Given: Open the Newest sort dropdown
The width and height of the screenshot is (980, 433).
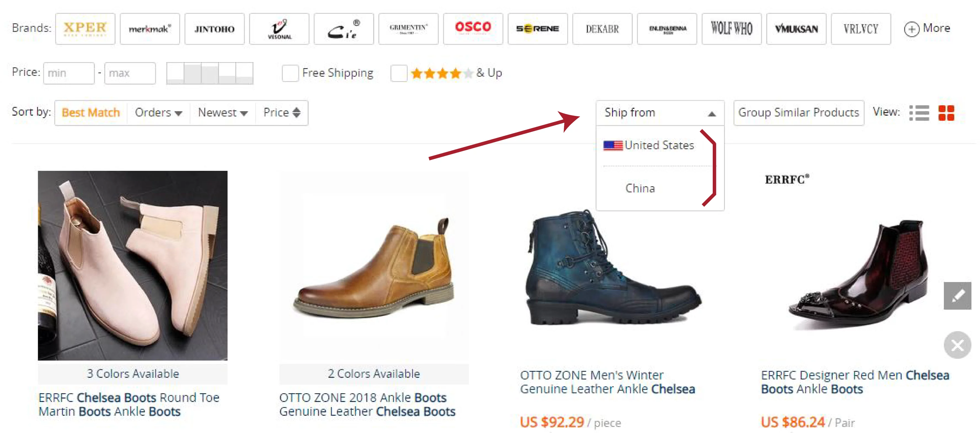Looking at the screenshot, I should pyautogui.click(x=222, y=112).
